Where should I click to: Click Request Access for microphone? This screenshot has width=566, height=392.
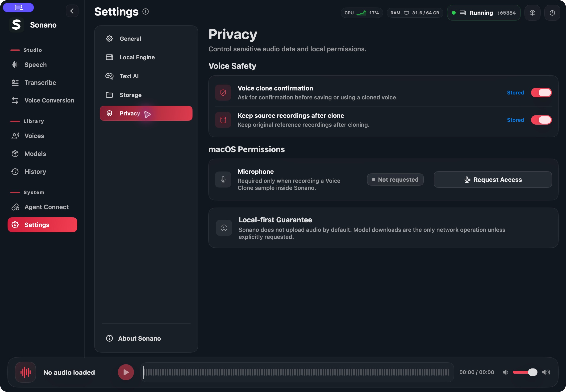coord(493,180)
